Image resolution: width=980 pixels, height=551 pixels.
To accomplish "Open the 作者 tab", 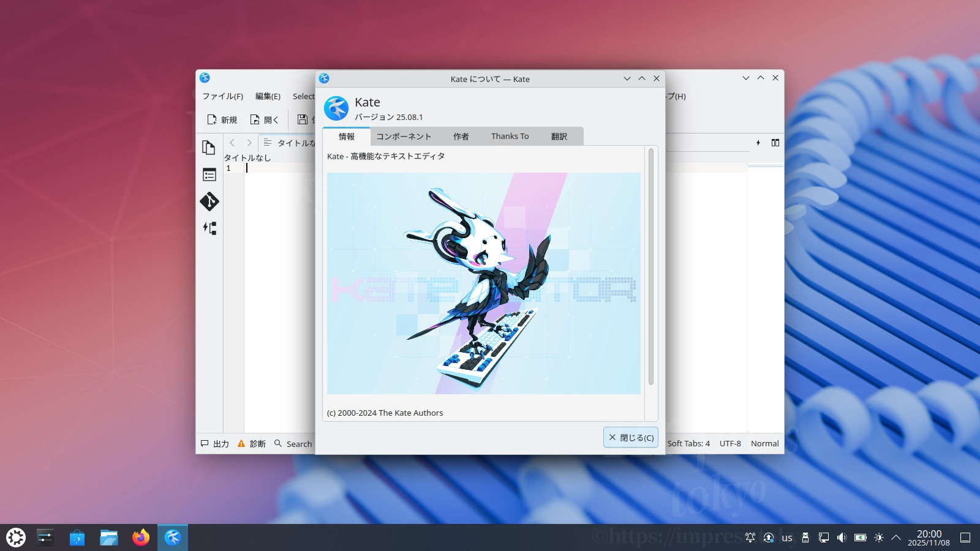I will tap(461, 137).
